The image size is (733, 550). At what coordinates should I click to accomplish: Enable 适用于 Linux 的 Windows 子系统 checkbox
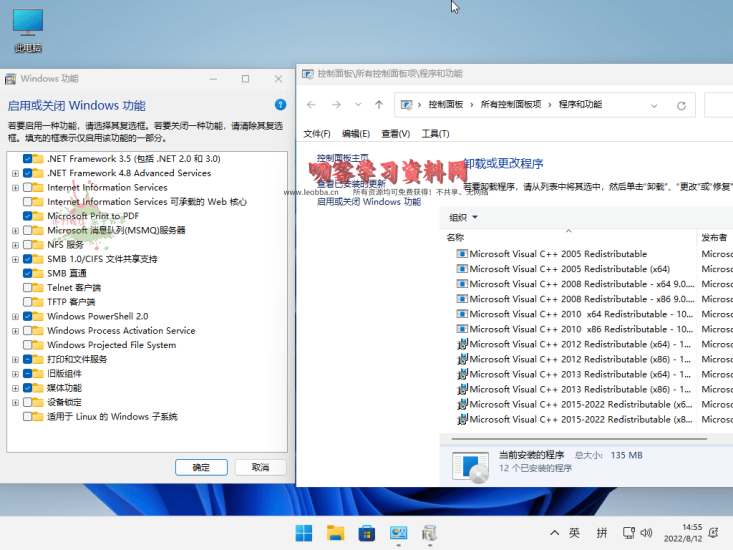click(27, 416)
